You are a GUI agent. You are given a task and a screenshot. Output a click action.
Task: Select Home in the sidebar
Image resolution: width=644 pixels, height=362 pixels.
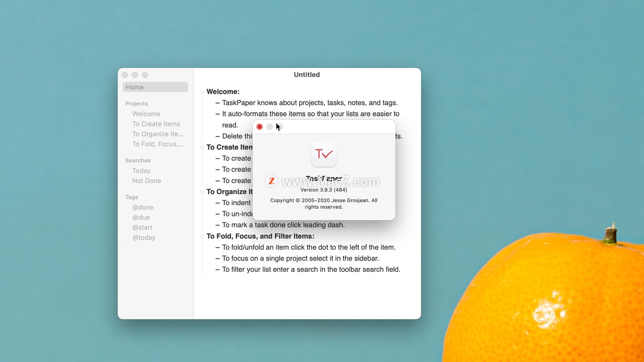click(155, 87)
